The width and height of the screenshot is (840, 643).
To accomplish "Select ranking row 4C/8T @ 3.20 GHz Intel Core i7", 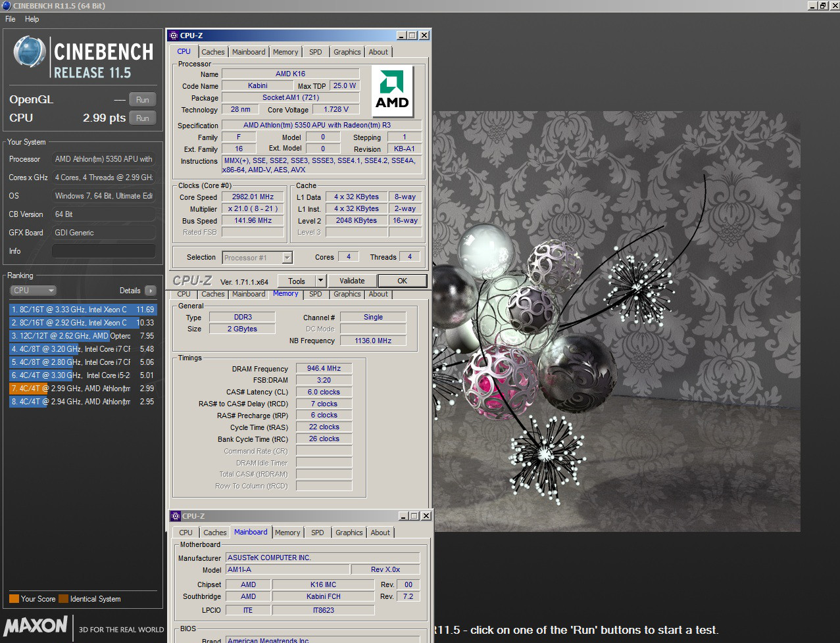I will pos(83,349).
